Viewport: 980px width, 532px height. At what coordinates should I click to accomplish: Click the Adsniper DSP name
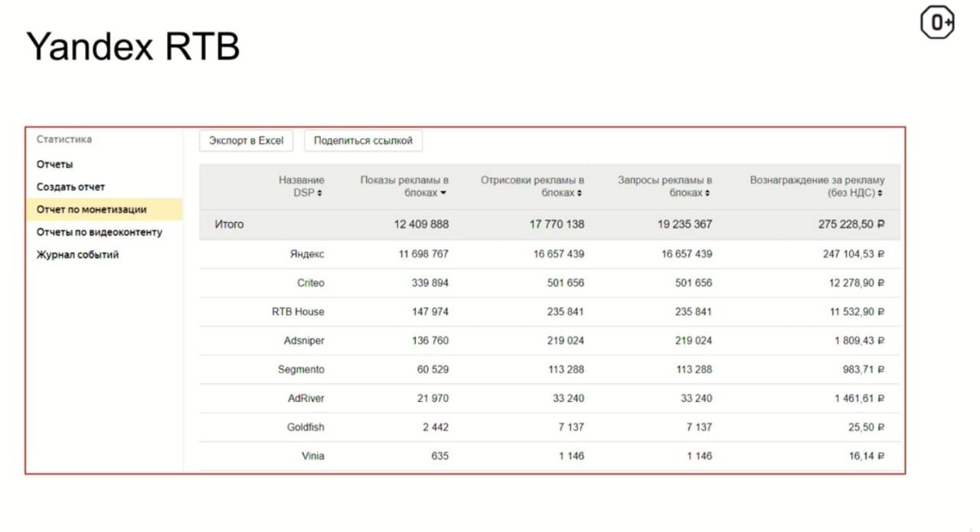point(304,340)
